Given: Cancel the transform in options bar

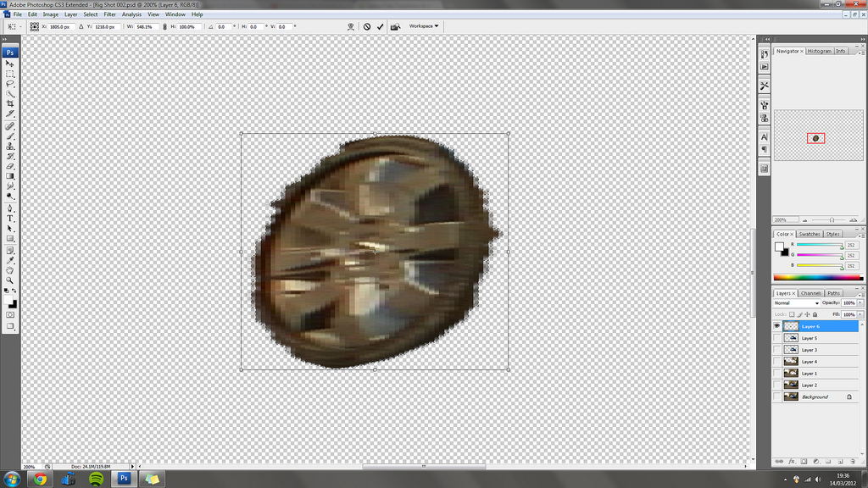Looking at the screenshot, I should tap(367, 26).
